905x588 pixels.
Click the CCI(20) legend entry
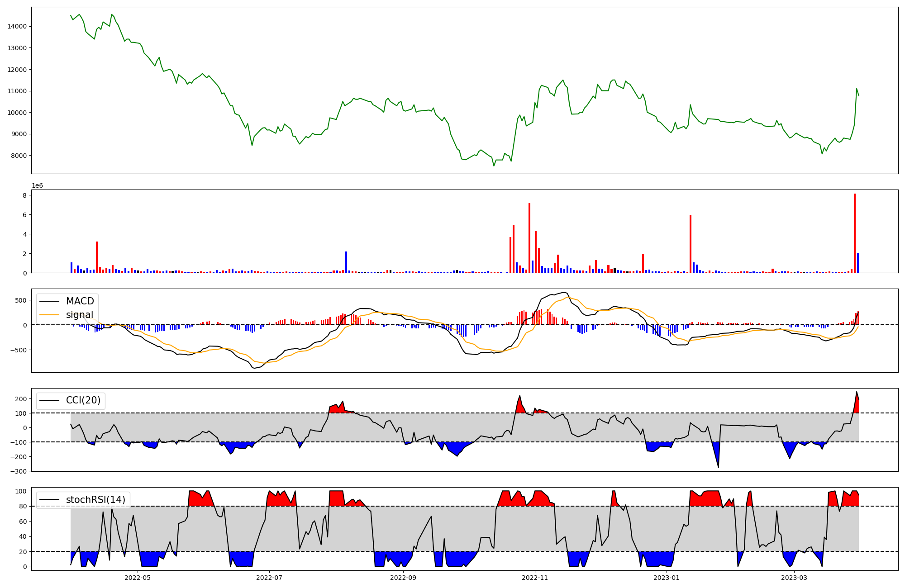83,400
